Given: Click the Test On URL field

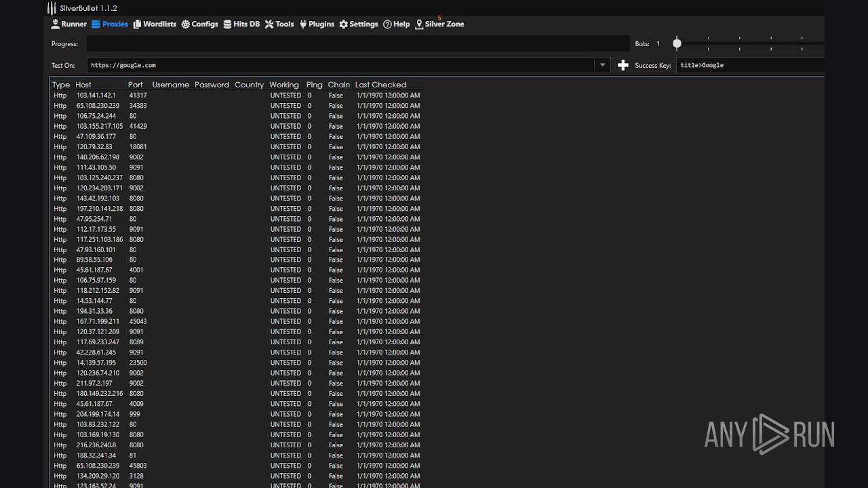Looking at the screenshot, I should (x=341, y=65).
